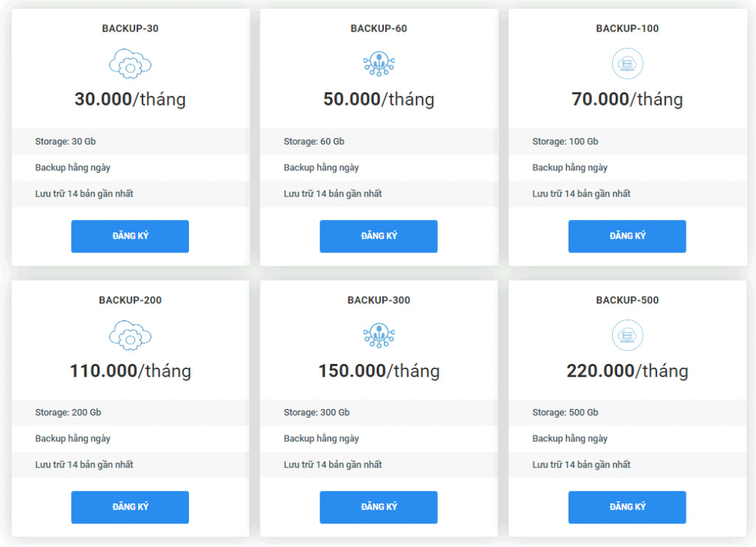Click the round server icon on BACKUP-100
Image resolution: width=756 pixels, height=547 pixels.
click(x=627, y=64)
